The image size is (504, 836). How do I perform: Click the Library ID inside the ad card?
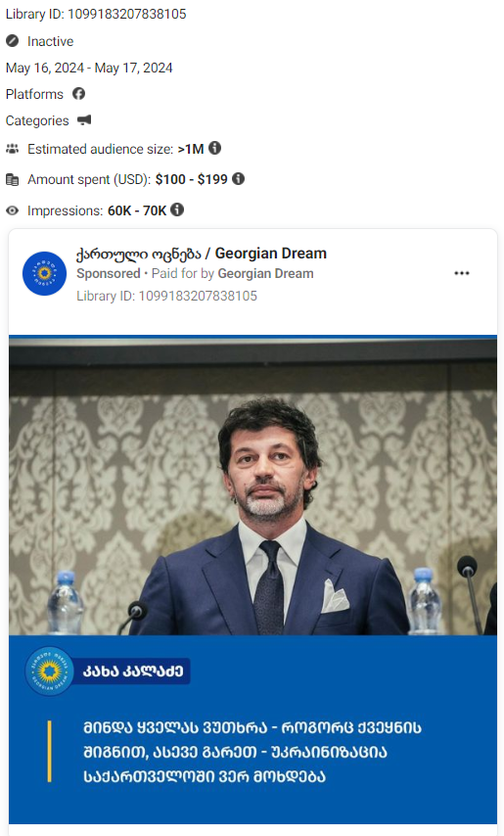coord(166,296)
